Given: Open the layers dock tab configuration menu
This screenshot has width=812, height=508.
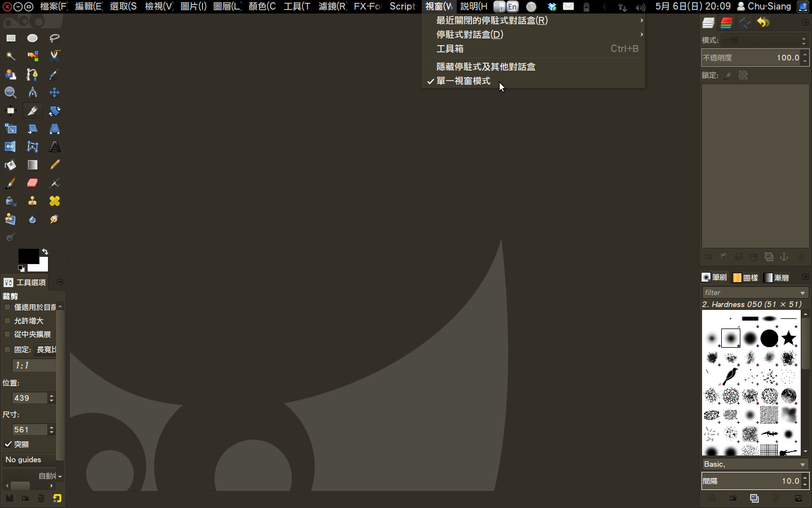Looking at the screenshot, I should coord(805,23).
